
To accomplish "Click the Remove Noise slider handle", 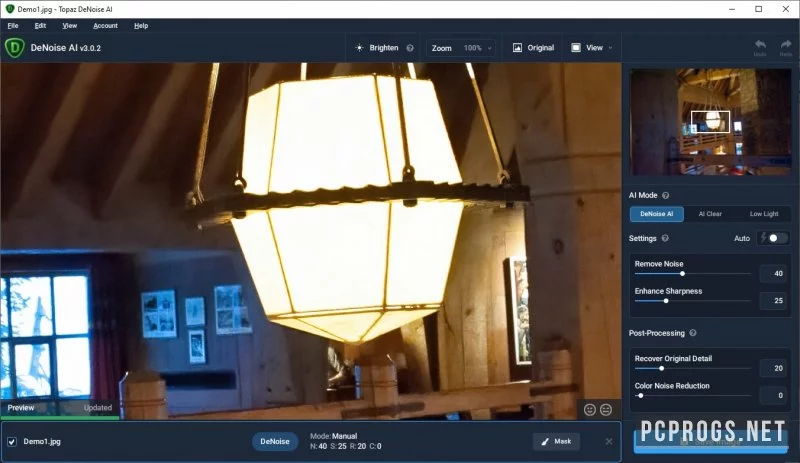I will point(682,274).
